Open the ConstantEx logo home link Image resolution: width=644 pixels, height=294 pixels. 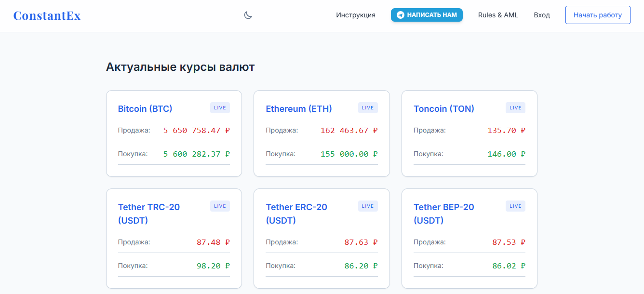click(47, 15)
